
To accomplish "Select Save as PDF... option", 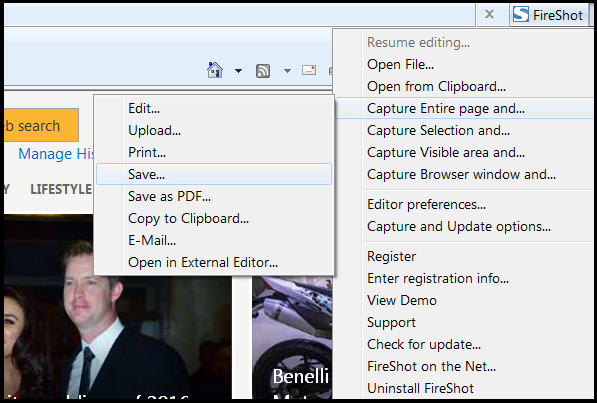I will 214,197.
